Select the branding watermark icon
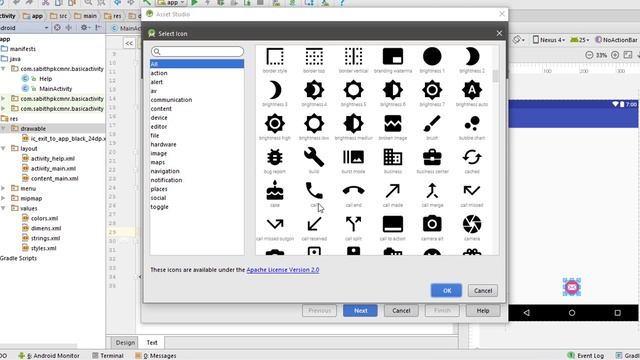This screenshot has height=360, width=640. (x=393, y=57)
